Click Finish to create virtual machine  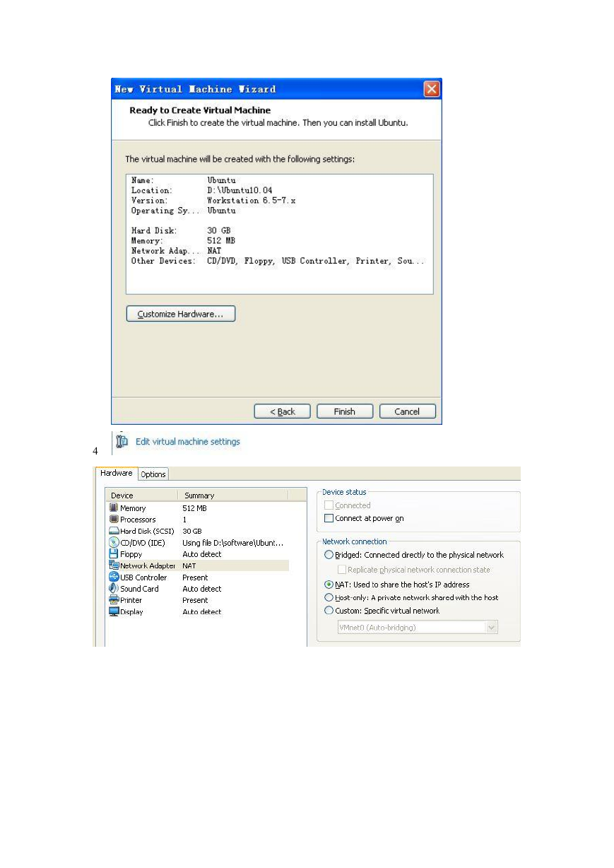point(345,411)
